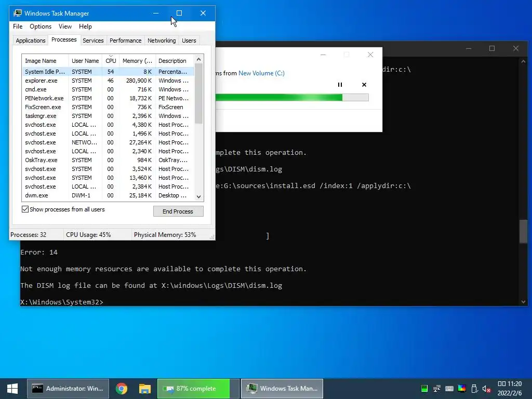The height and width of the screenshot is (399, 532).
Task: Sort by the CPU column header
Action: [x=111, y=61]
